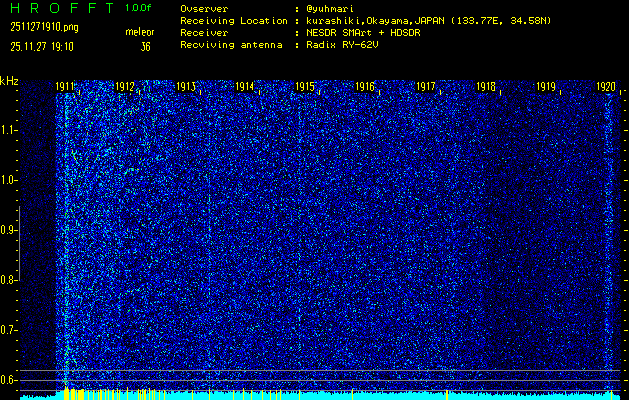Click the 1915 time marker

[x=305, y=87]
